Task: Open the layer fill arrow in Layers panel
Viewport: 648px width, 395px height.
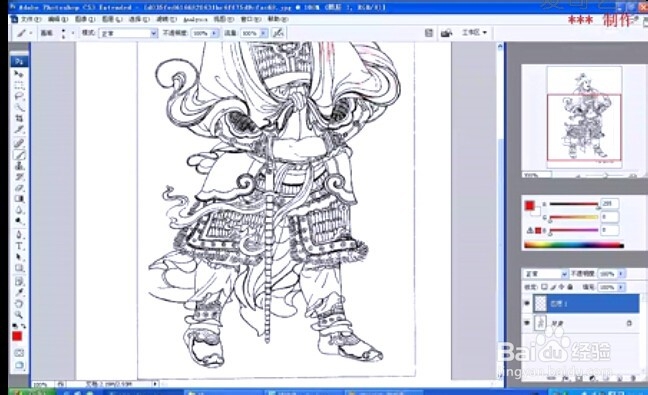Action: click(620, 287)
